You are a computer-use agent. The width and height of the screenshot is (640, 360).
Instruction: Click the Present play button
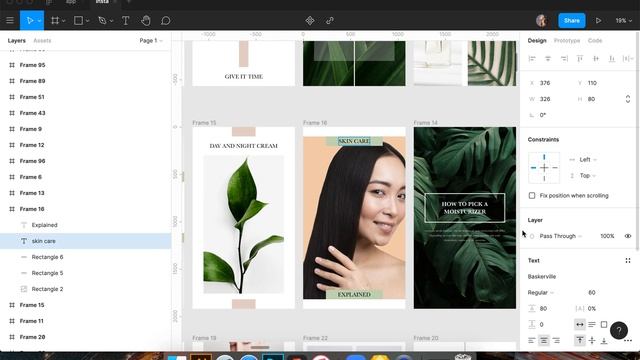[598, 20]
